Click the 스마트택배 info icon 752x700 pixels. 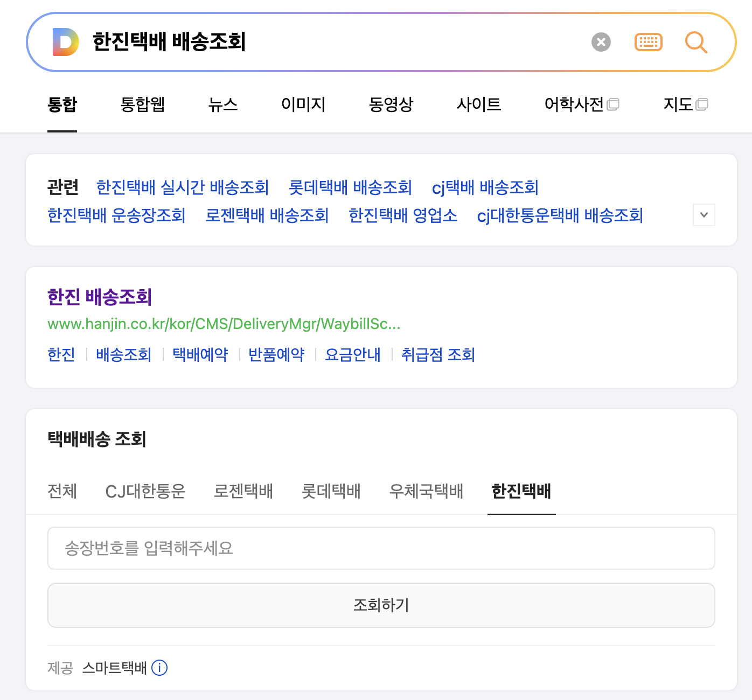159,668
